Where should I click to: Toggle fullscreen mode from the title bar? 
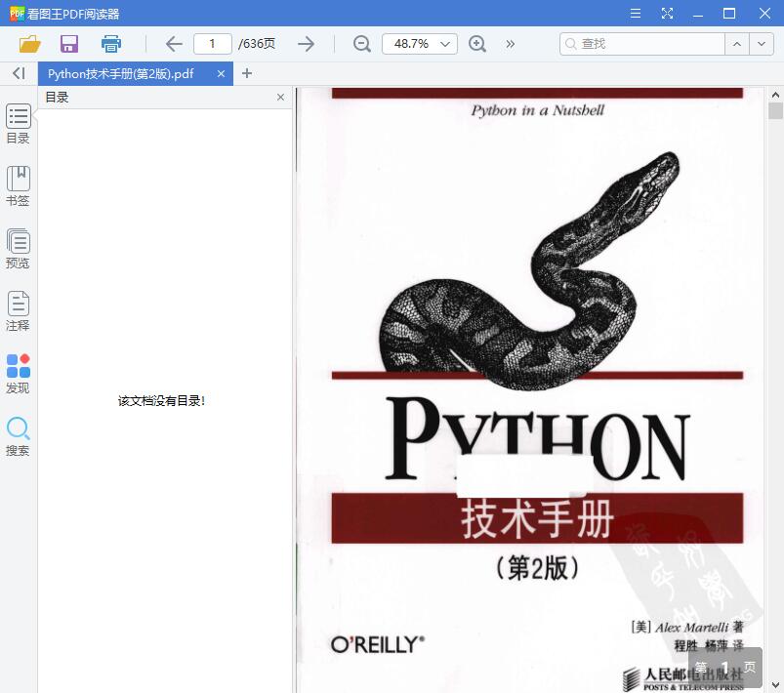tap(668, 13)
